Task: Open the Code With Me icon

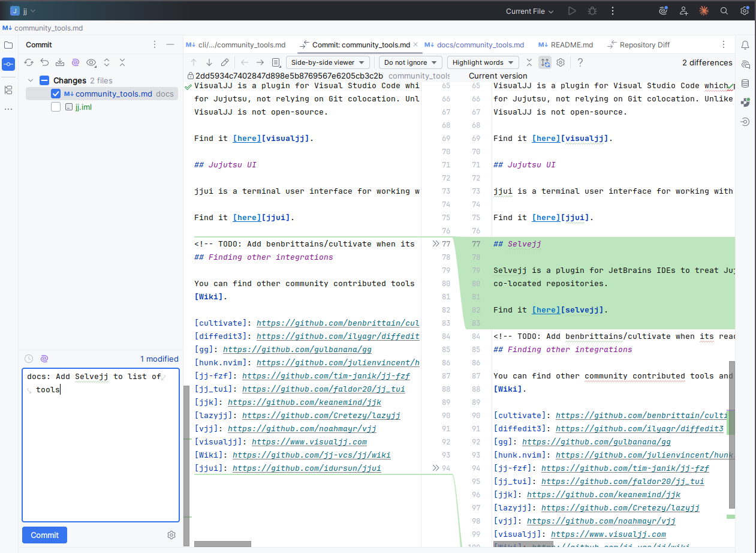Action: click(x=683, y=11)
